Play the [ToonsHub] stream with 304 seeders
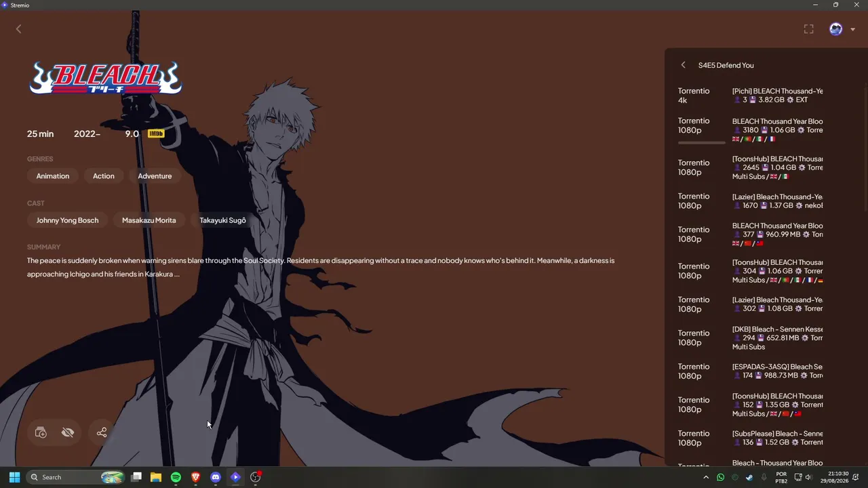The width and height of the screenshot is (868, 488). pos(765,271)
